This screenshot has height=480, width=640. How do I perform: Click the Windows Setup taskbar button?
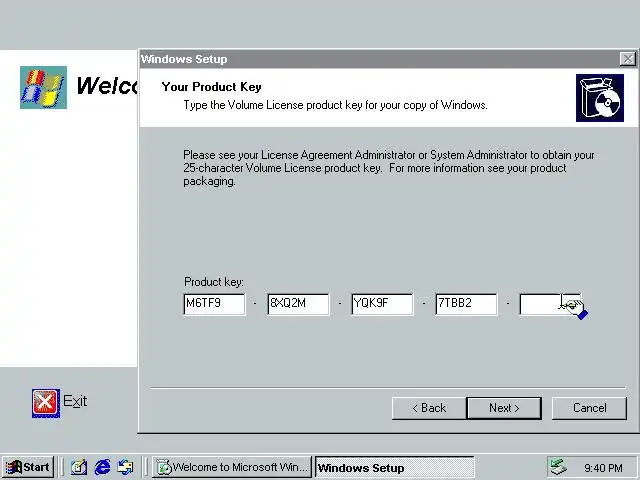point(395,467)
